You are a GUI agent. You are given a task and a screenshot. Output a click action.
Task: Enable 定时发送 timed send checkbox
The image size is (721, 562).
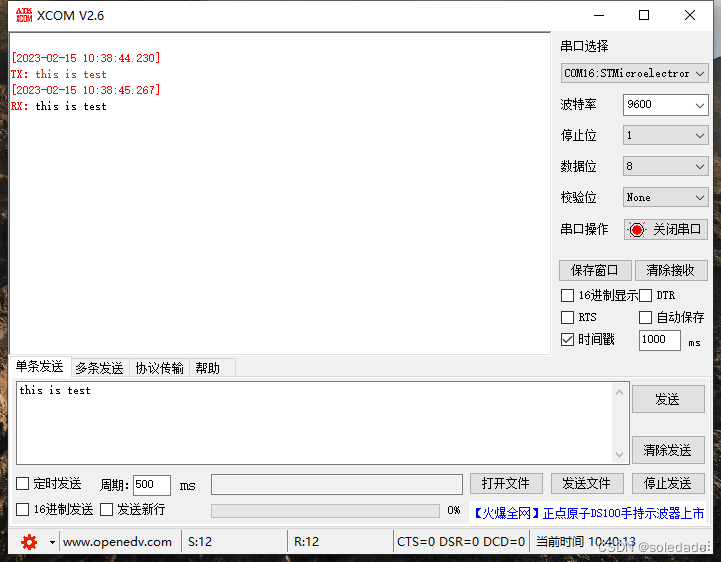pyautogui.click(x=23, y=483)
